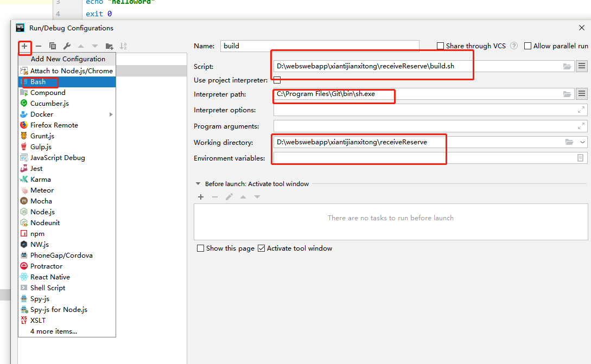Open Share through VCS help
Image resolution: width=591 pixels, height=364 pixels.
click(x=513, y=46)
